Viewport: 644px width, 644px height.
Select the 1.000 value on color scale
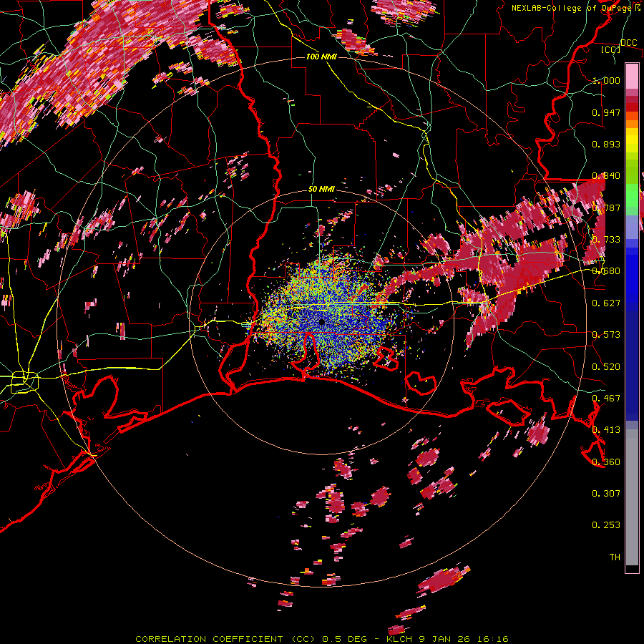coord(606,80)
